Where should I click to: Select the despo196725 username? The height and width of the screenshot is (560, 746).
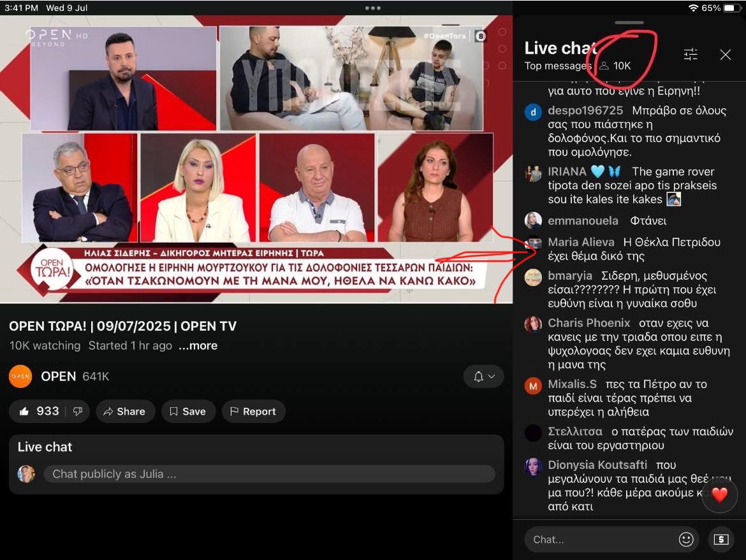tap(585, 110)
